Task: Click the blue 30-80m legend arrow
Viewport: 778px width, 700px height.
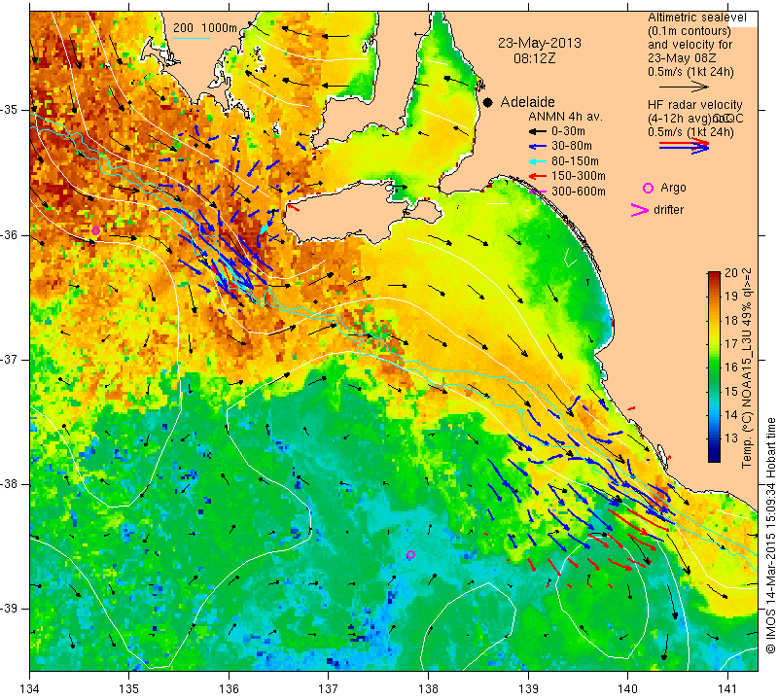Action: (x=538, y=147)
